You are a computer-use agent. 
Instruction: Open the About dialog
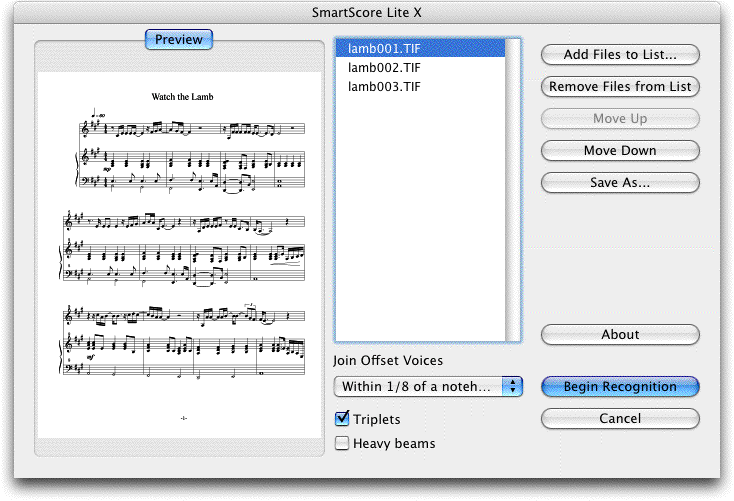[x=620, y=335]
